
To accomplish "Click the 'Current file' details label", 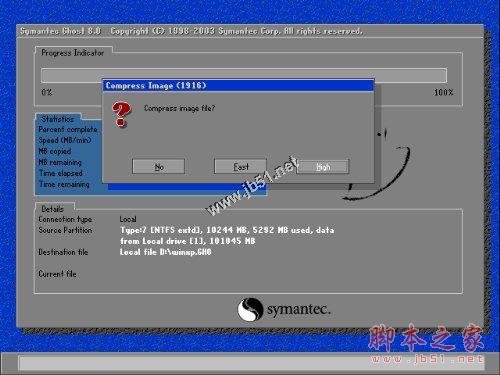I will click(x=57, y=274).
